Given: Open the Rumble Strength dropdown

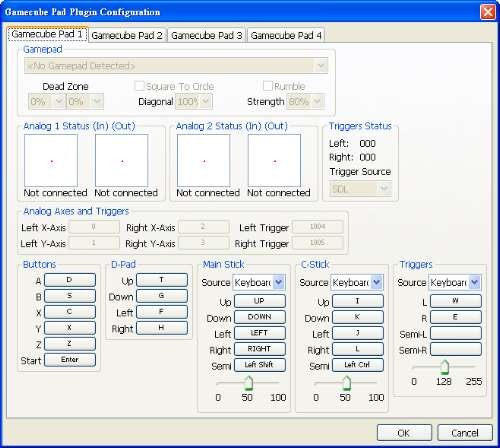Looking at the screenshot, I should click(x=305, y=101).
